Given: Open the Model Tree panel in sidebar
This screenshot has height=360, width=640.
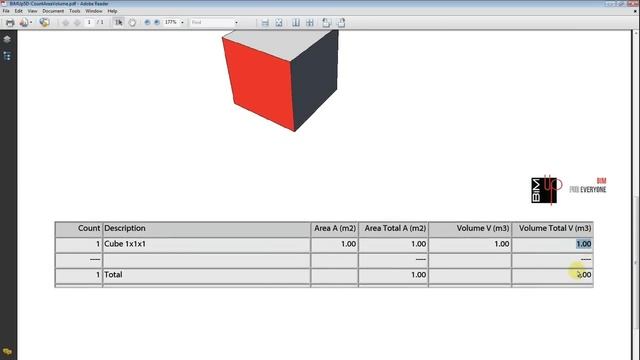Looking at the screenshot, I should point(7,56).
